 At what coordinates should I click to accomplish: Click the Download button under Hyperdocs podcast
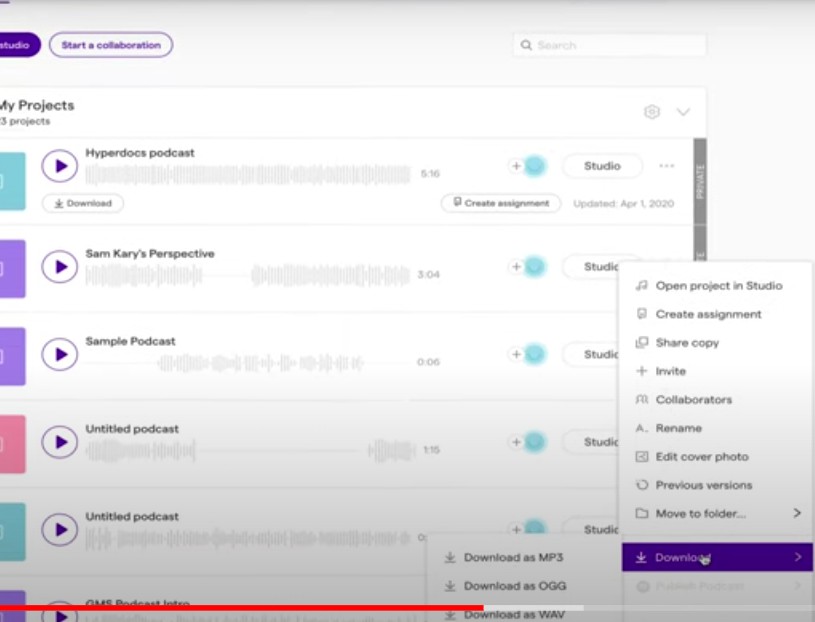(83, 203)
